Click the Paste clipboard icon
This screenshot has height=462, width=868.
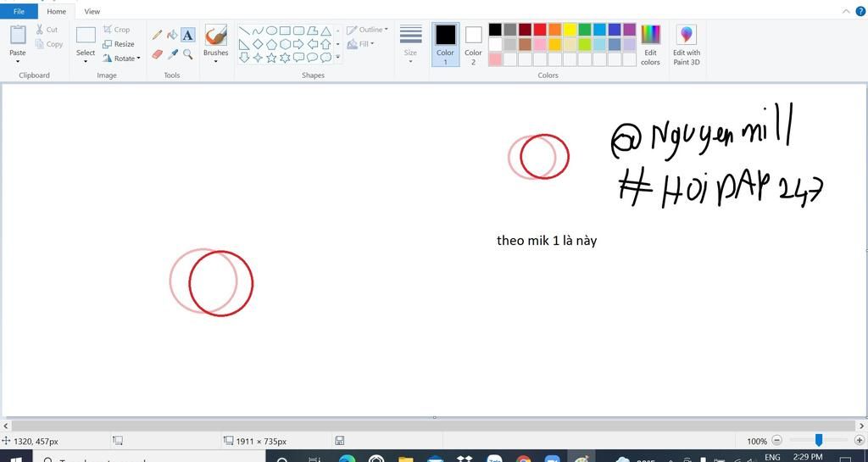[x=18, y=35]
